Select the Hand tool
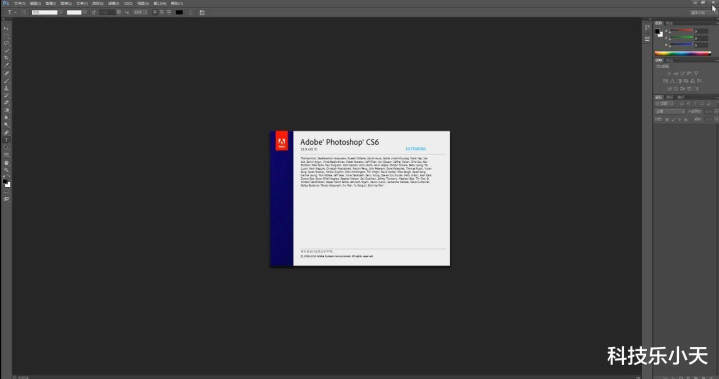The width and height of the screenshot is (719, 379). pyautogui.click(x=6, y=163)
